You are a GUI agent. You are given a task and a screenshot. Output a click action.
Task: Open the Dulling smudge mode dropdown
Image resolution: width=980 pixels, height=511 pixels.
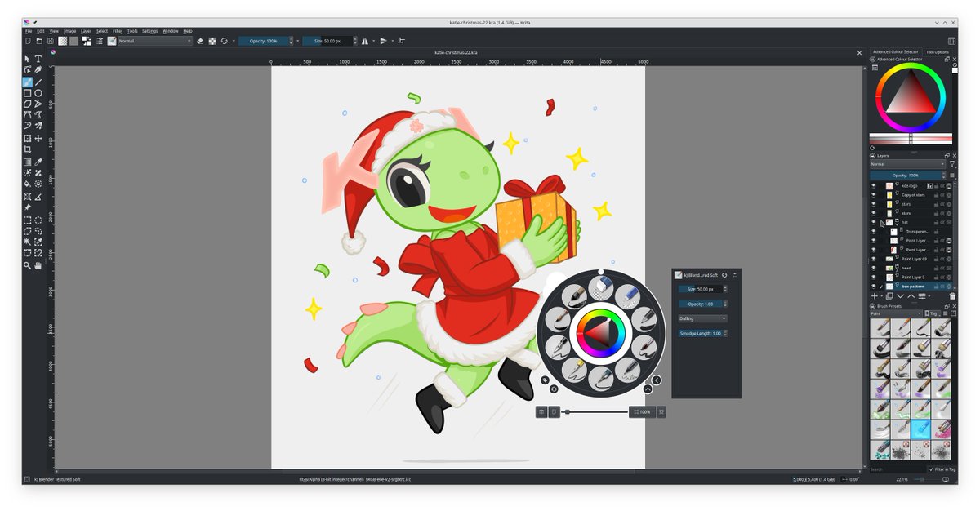(x=702, y=318)
